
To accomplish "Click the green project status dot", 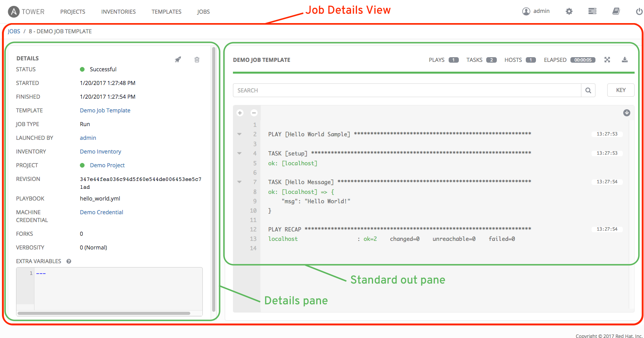I will coord(82,165).
